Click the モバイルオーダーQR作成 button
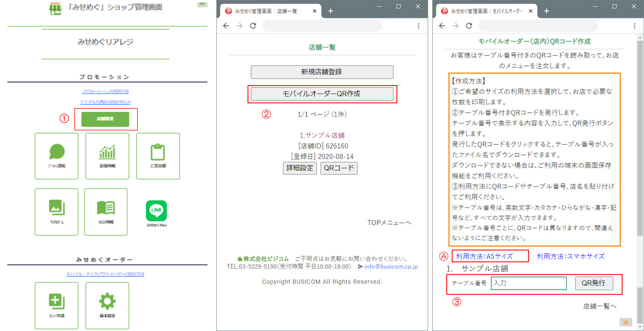The width and height of the screenshot is (644, 331). [x=322, y=94]
